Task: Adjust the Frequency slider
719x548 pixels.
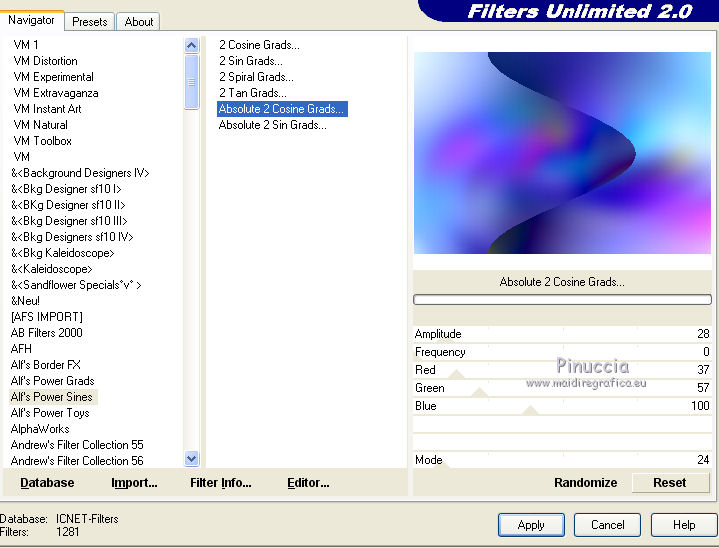Action: (x=562, y=352)
